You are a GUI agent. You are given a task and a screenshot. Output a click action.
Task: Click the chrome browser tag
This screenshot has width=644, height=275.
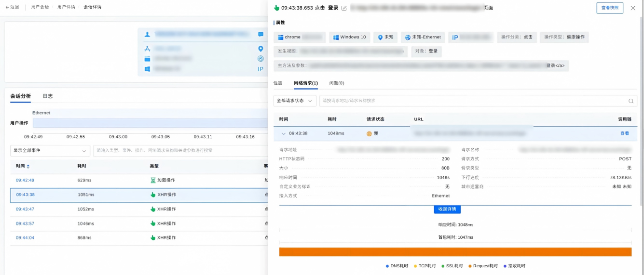click(x=300, y=37)
